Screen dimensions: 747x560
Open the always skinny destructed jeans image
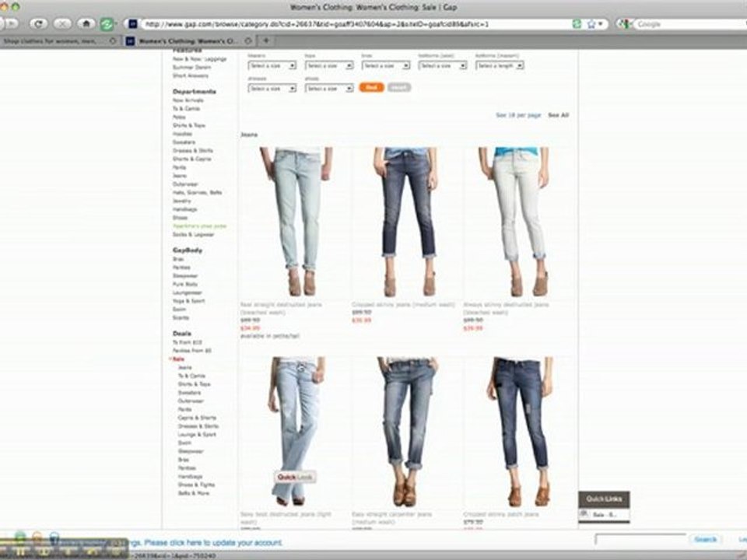[515, 222]
